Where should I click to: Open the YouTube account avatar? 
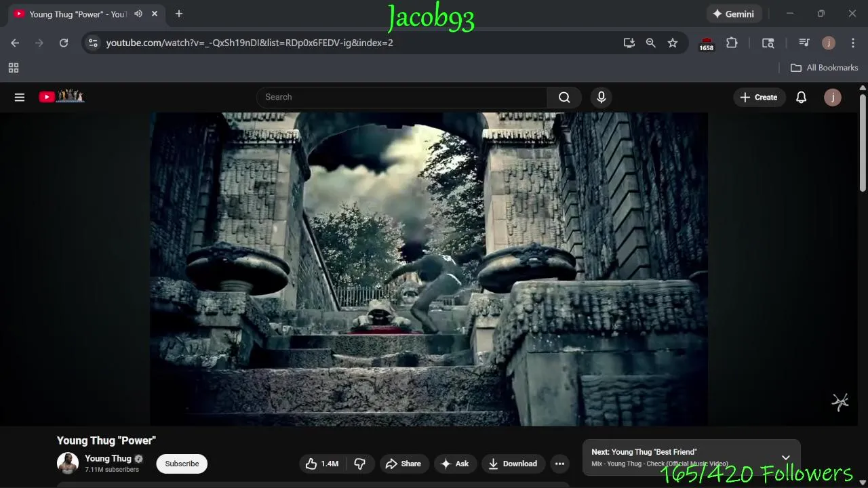(833, 97)
